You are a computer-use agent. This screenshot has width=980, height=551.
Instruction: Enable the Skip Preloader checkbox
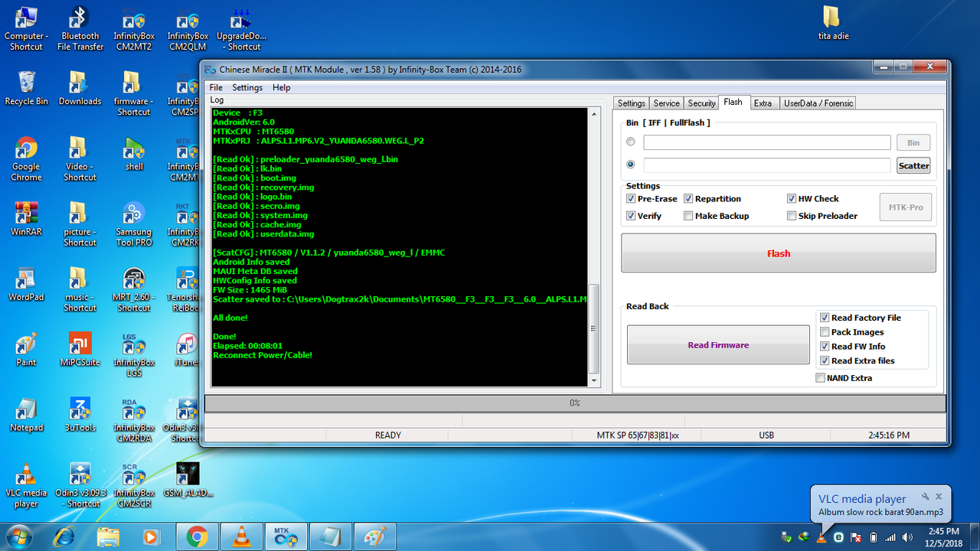(x=792, y=216)
